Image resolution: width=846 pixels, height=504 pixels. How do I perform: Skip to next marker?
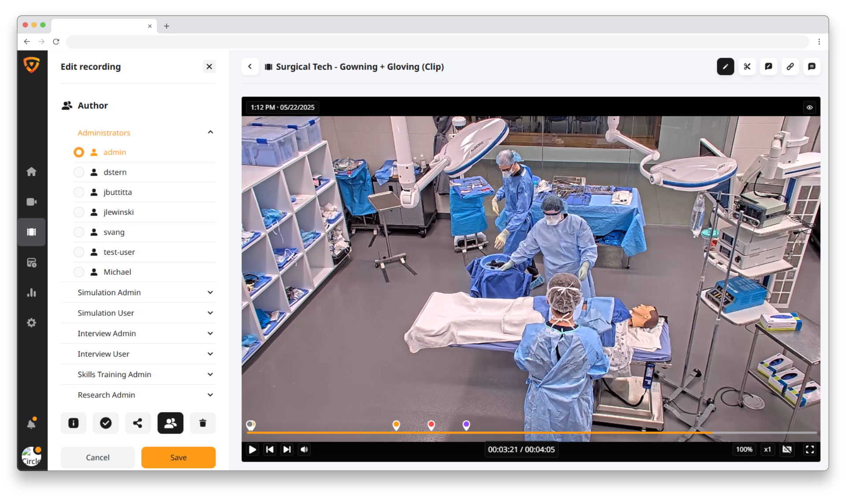tap(287, 449)
